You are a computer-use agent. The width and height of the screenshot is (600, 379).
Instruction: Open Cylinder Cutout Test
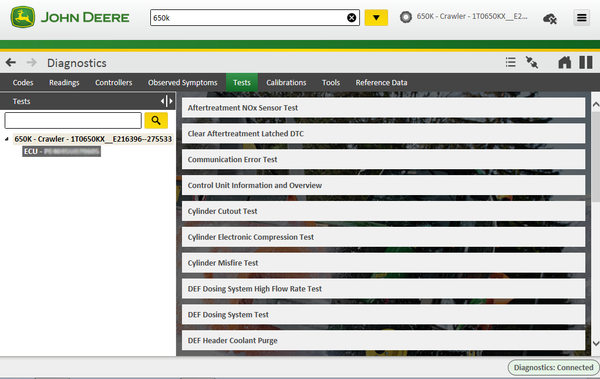(383, 211)
